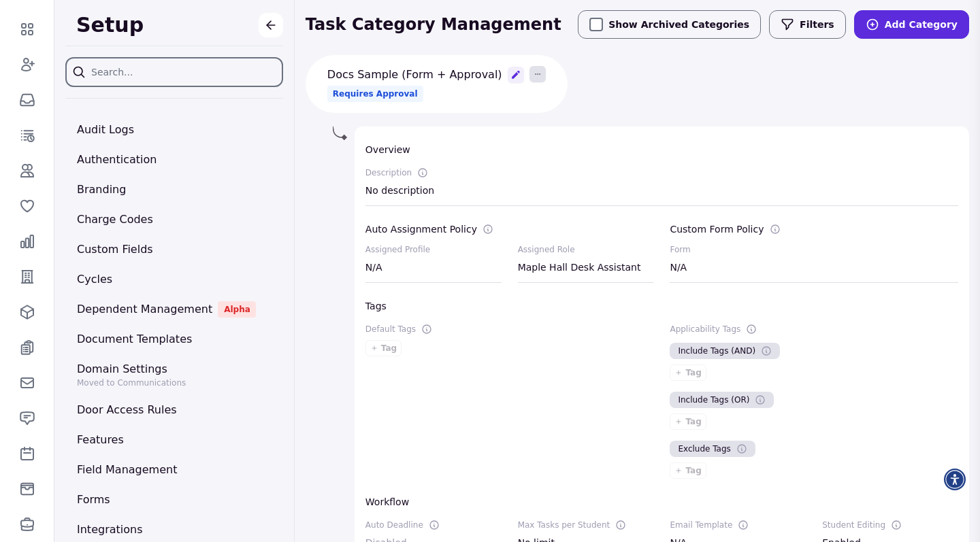Open the heart icon in left rail
The width and height of the screenshot is (980, 542).
point(27,206)
